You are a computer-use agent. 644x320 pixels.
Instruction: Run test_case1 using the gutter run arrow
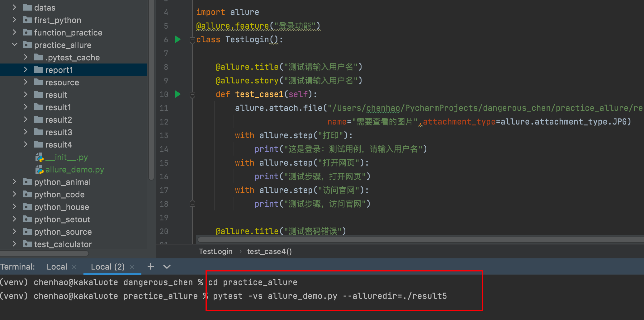[x=178, y=94]
